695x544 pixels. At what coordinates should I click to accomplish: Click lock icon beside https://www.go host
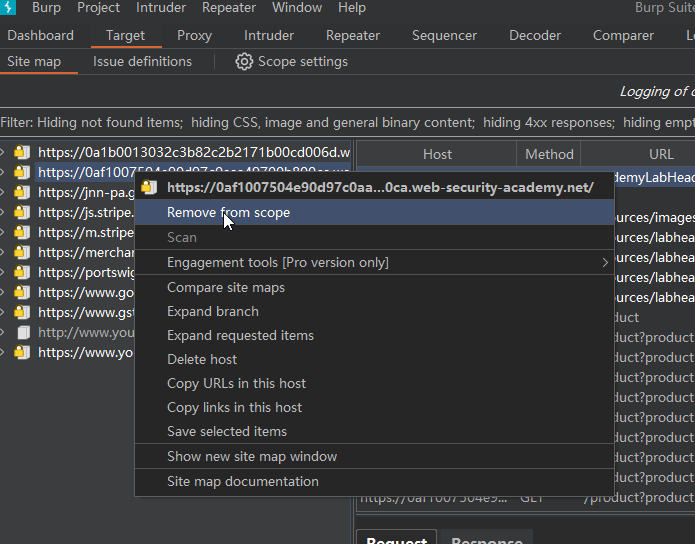tap(22, 292)
